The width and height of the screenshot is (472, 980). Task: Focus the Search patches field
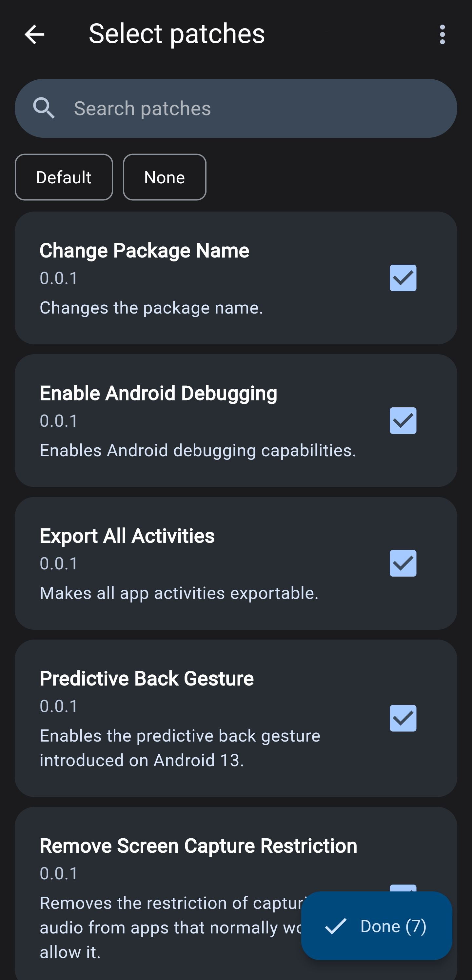tap(251, 109)
